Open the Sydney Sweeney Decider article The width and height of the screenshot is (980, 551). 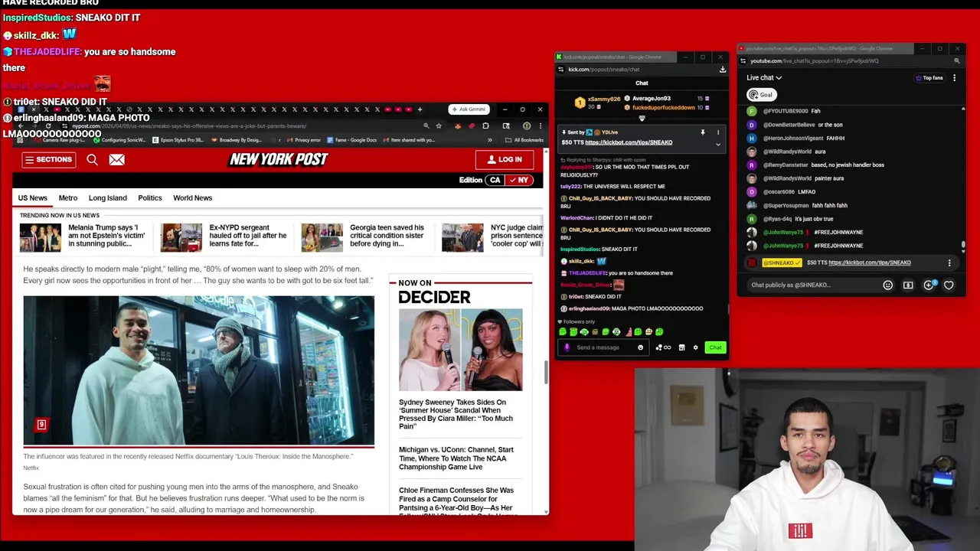point(456,414)
